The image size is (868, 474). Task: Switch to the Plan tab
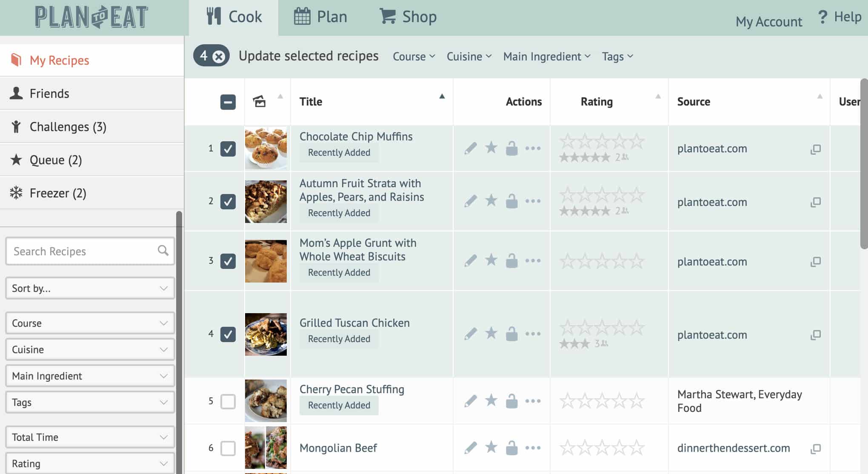[321, 17]
